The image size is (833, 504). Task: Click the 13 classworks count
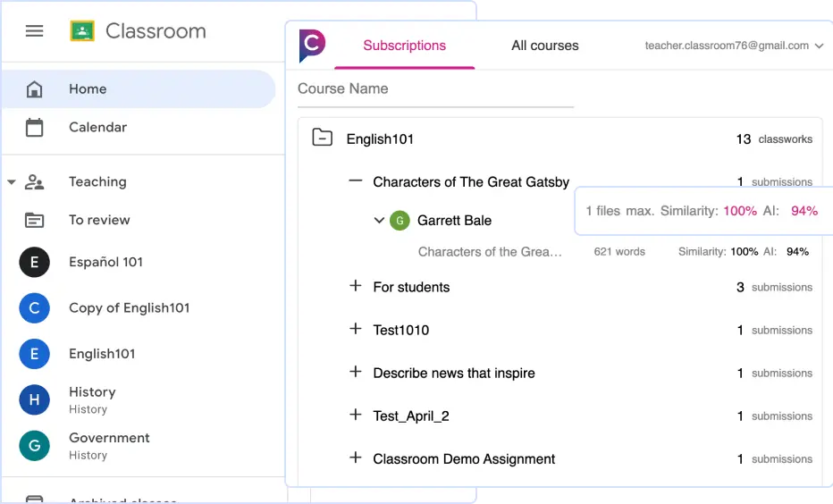[774, 139]
